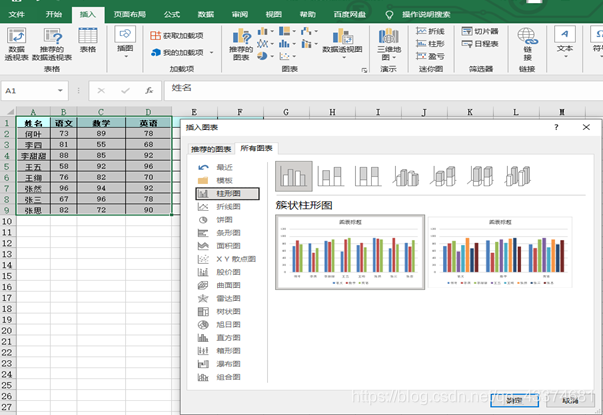Select 3-D 100% Stacked Column subtype icon
This screenshot has width=603, height=415.
[x=481, y=176]
